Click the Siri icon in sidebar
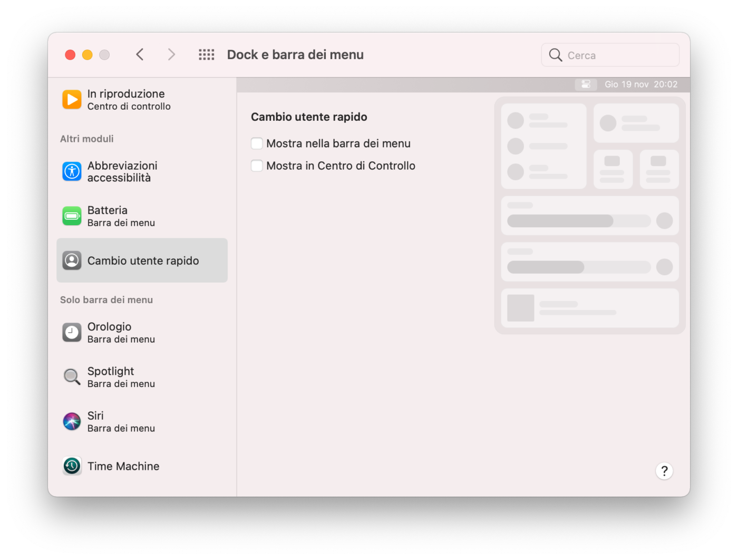The width and height of the screenshot is (738, 560). point(72,421)
